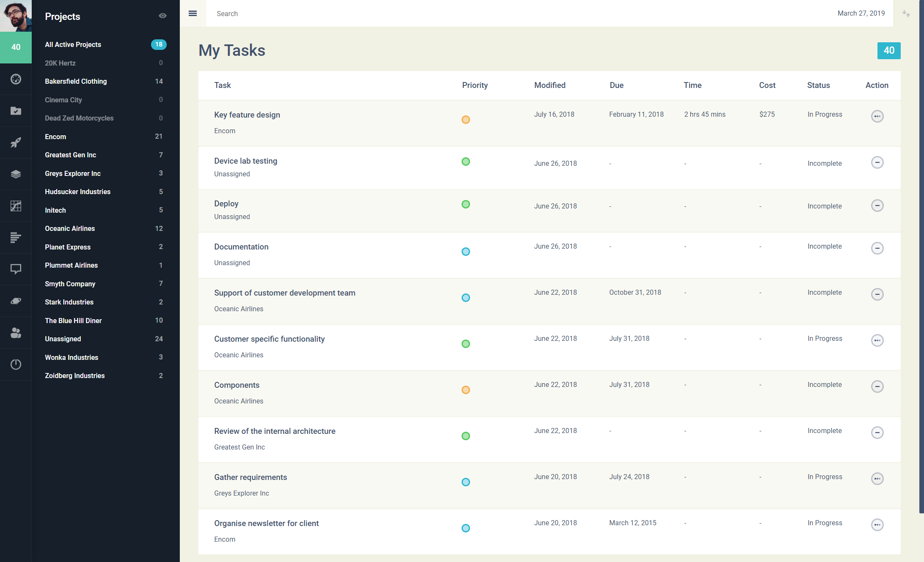The width and height of the screenshot is (924, 562).
Task: Open the people/users sidebar icon
Action: [x=16, y=333]
